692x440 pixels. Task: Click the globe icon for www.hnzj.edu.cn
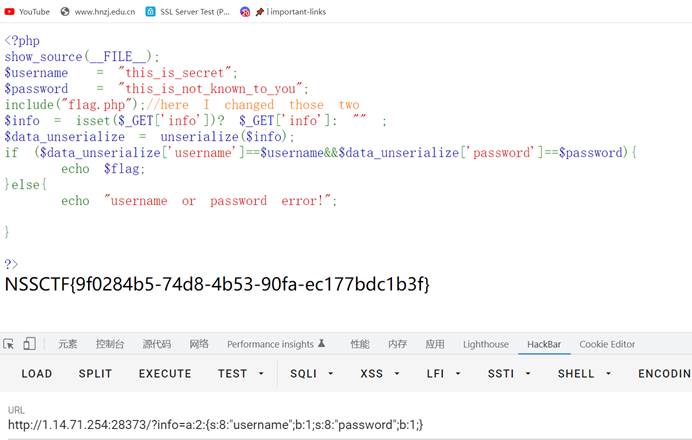[65, 11]
